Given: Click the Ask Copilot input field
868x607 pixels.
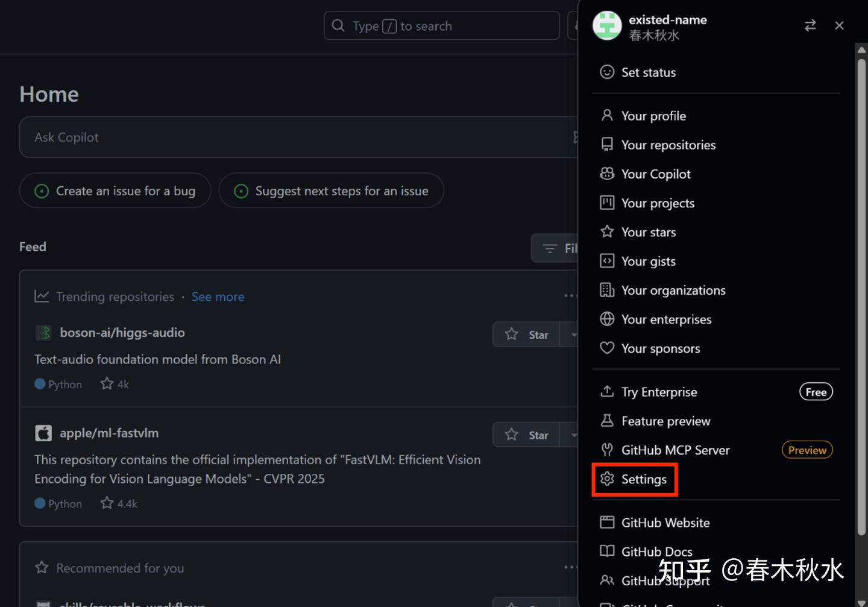Looking at the screenshot, I should click(299, 137).
